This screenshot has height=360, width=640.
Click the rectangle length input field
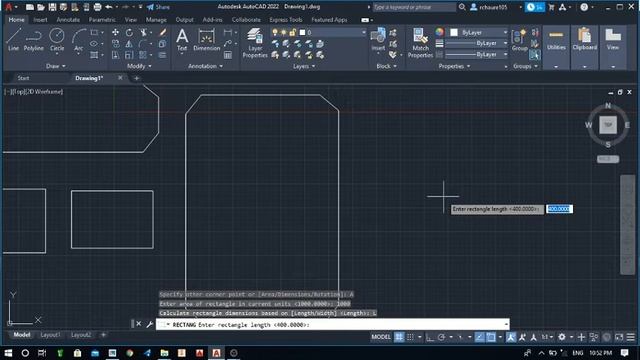[x=559, y=209]
